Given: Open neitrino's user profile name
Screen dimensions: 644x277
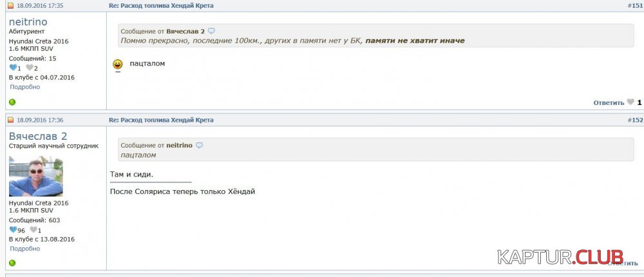Looking at the screenshot, I should coord(28,22).
